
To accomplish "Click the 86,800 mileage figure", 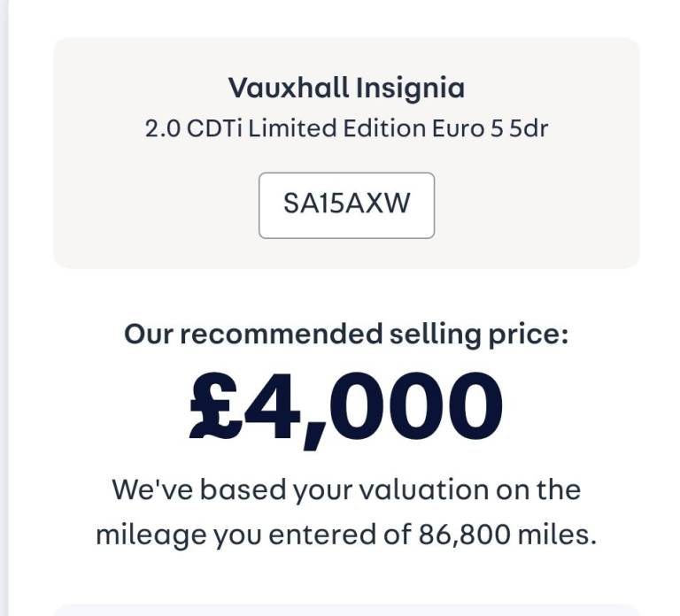I will pos(460,534).
